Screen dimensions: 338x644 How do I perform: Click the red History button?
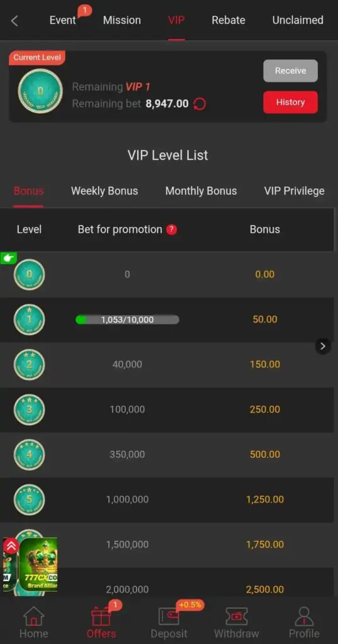pos(290,103)
